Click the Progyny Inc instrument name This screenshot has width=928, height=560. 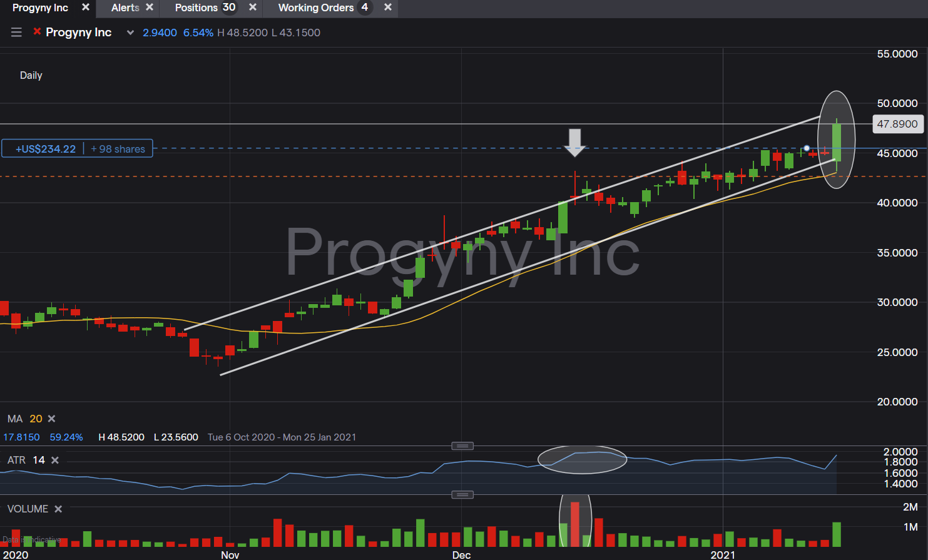[78, 33]
